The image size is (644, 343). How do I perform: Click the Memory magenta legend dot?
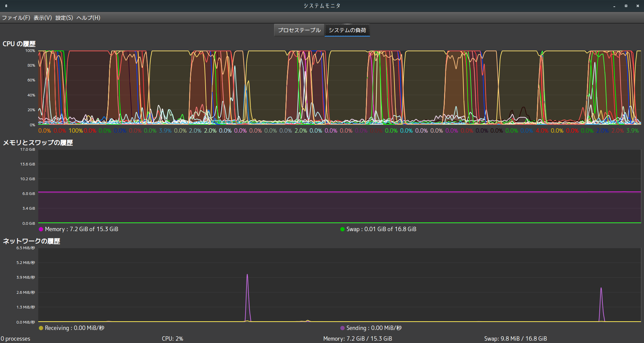(41, 229)
